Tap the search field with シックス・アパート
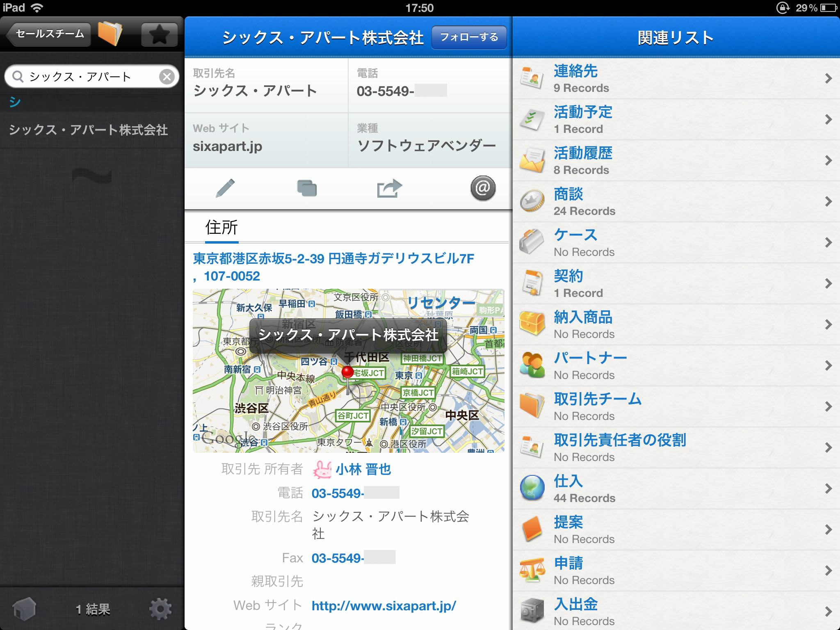840x630 pixels. tap(92, 76)
